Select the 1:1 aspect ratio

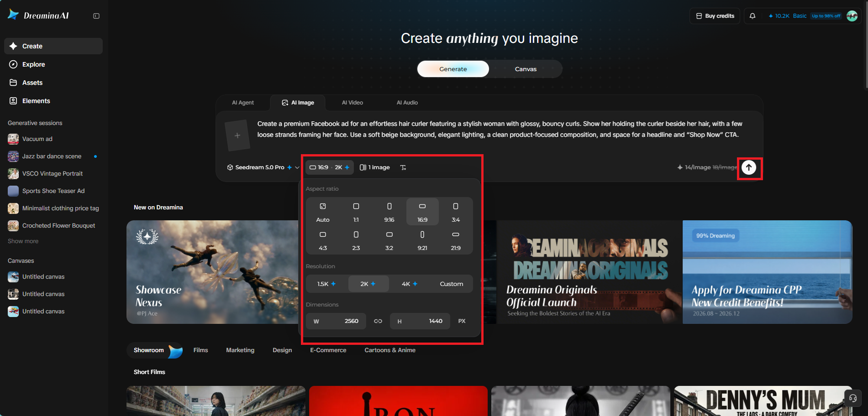click(356, 212)
